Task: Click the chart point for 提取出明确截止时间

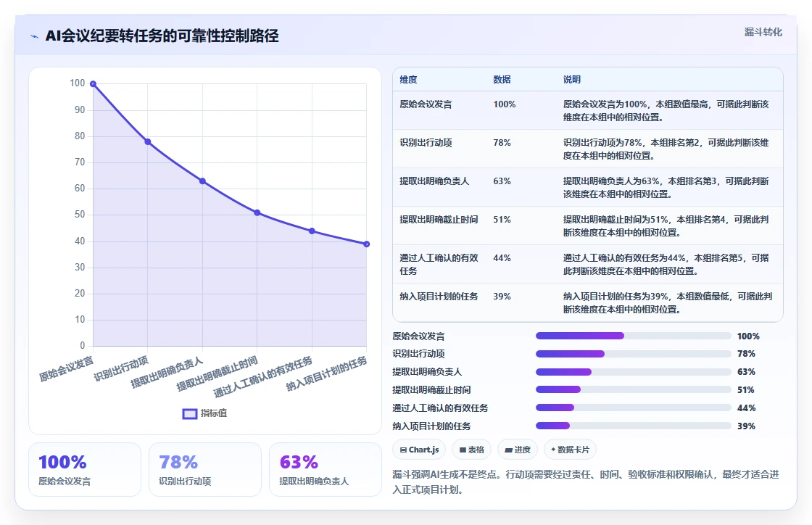Action: [x=257, y=212]
